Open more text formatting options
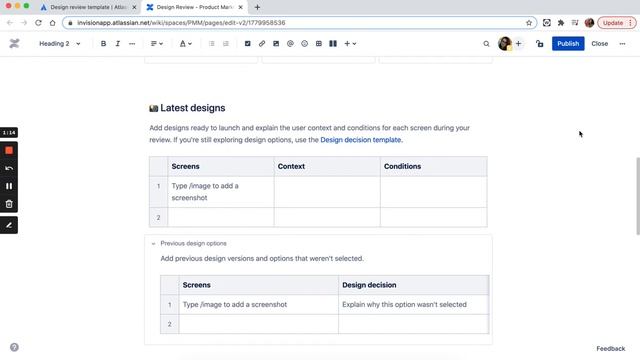The height and width of the screenshot is (360, 640). pyautogui.click(x=132, y=44)
